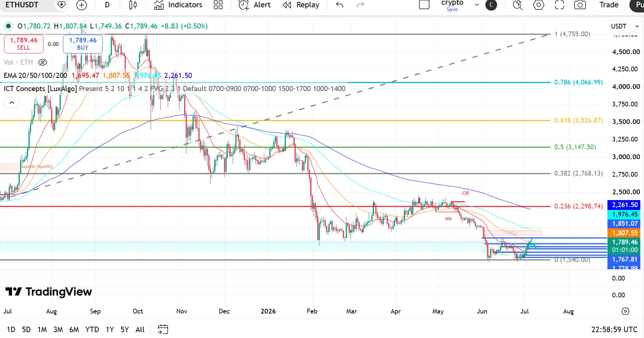Add a compare symbol with plus icon
Screen dimensions: 644x338
click(x=82, y=5)
